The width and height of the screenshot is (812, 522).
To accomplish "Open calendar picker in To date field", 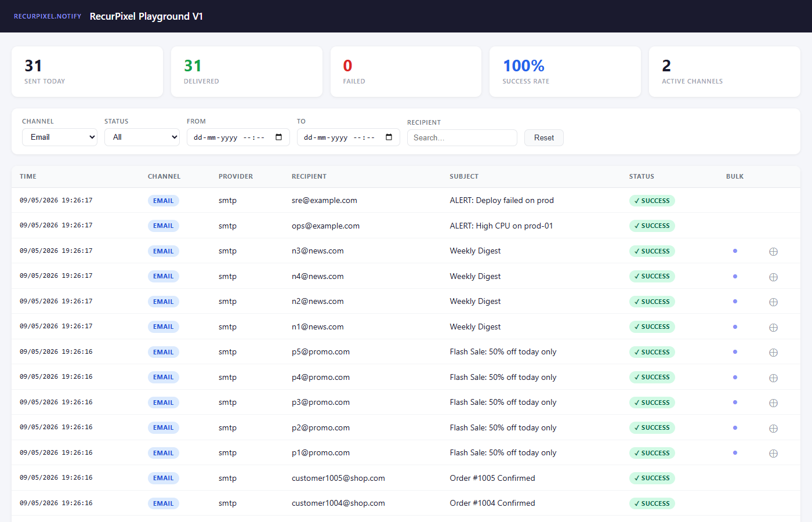I will 389,137.
